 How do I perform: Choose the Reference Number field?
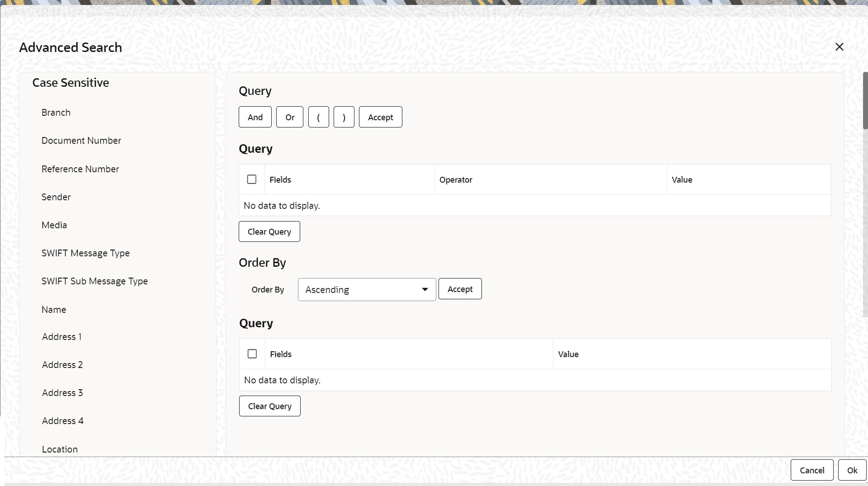(x=80, y=169)
